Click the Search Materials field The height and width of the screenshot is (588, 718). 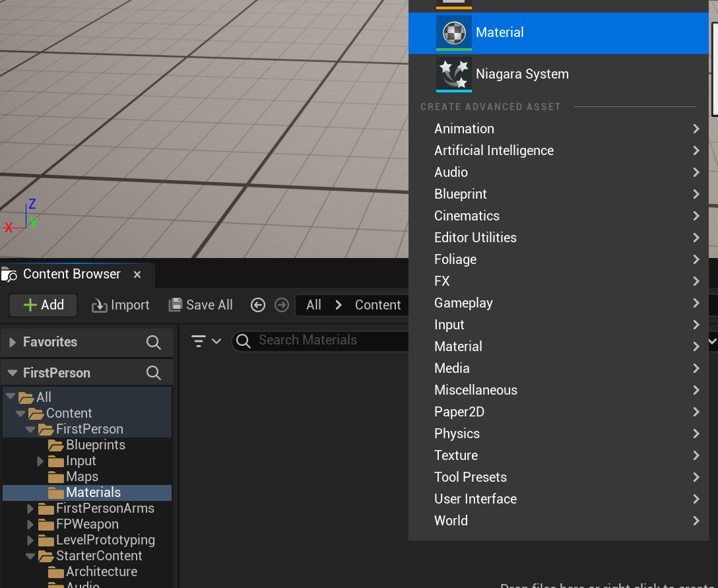321,341
